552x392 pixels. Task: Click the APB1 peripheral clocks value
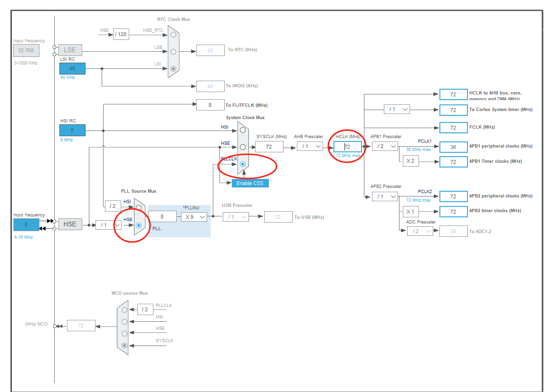[x=453, y=147]
